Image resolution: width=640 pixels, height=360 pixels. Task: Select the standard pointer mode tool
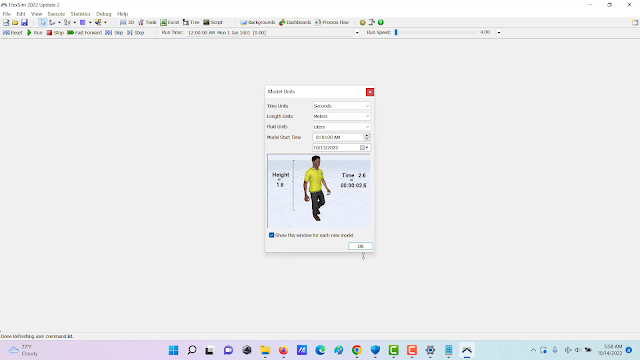(42, 22)
